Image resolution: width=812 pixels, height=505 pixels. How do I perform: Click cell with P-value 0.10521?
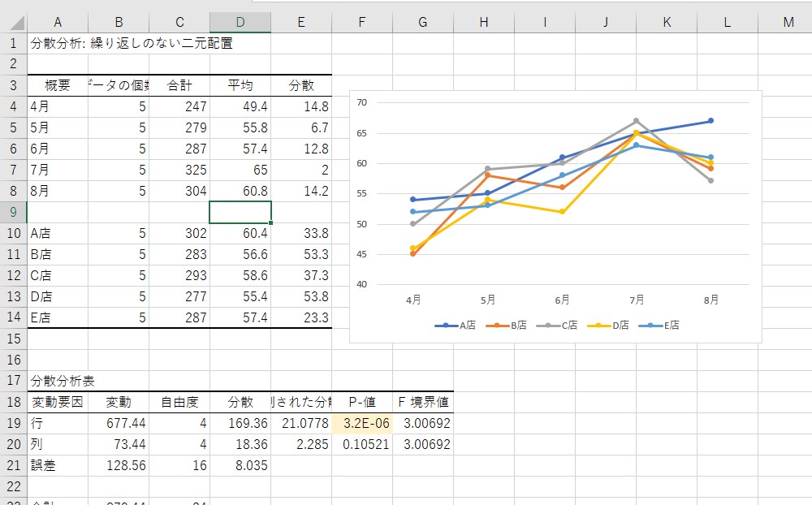(x=362, y=444)
